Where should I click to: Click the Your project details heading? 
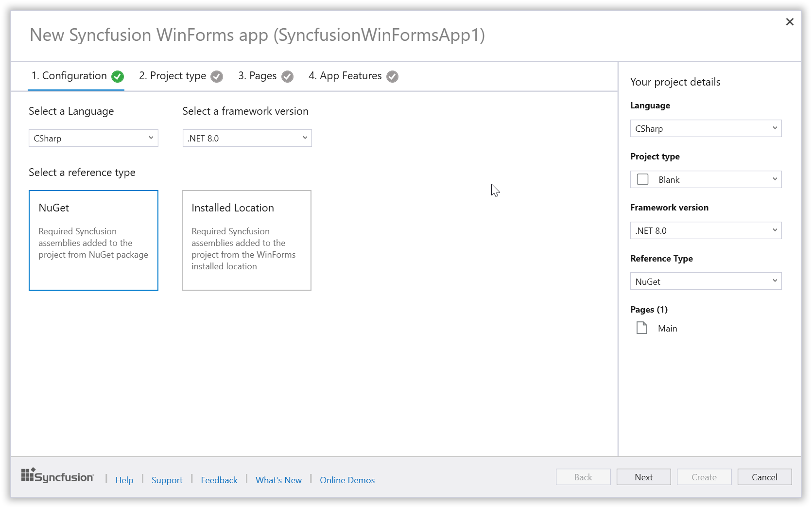pyautogui.click(x=675, y=82)
